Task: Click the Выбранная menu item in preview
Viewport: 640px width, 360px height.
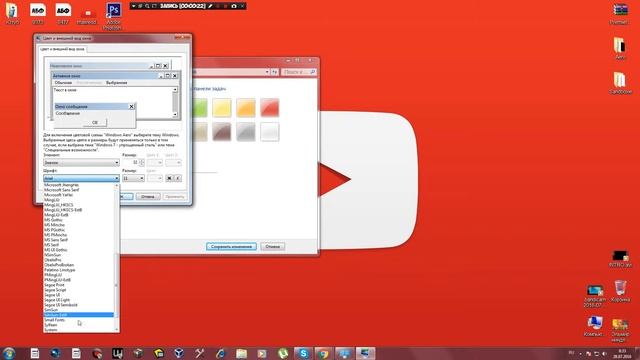Action: pos(117,83)
